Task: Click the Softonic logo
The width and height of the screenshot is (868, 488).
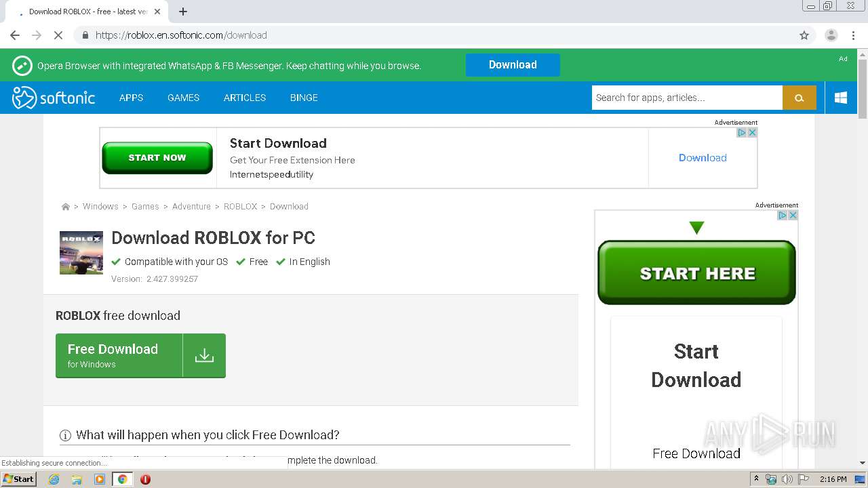Action: pyautogui.click(x=54, y=98)
